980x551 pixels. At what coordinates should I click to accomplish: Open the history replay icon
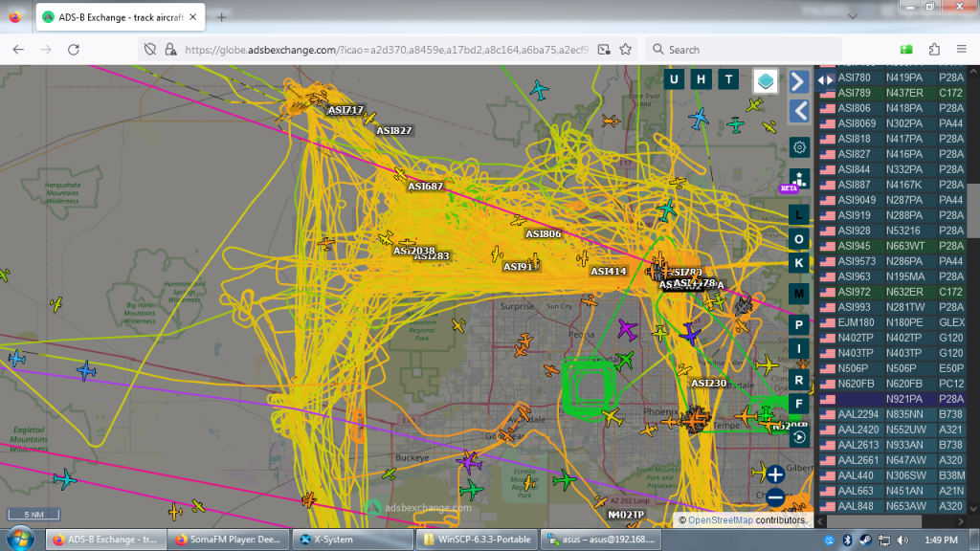[x=799, y=437]
